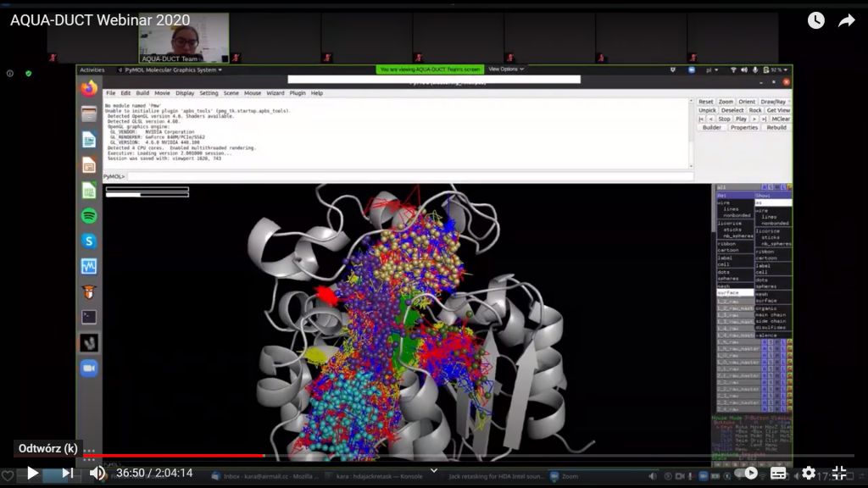Open YouTube player settings gear
The image size is (868, 488).
click(809, 473)
